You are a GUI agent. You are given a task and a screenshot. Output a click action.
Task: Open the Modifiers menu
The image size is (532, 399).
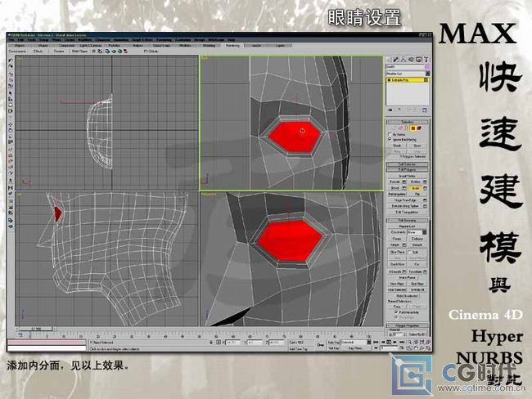[x=85, y=40]
